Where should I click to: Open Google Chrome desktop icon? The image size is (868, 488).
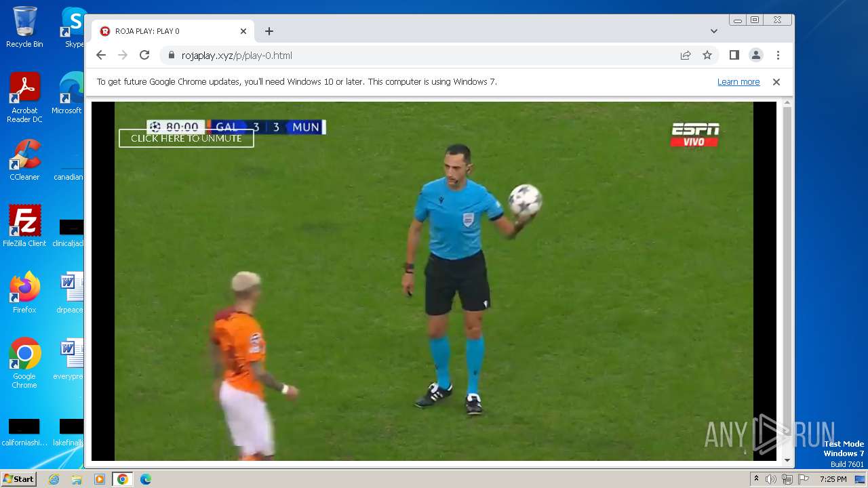(x=24, y=363)
